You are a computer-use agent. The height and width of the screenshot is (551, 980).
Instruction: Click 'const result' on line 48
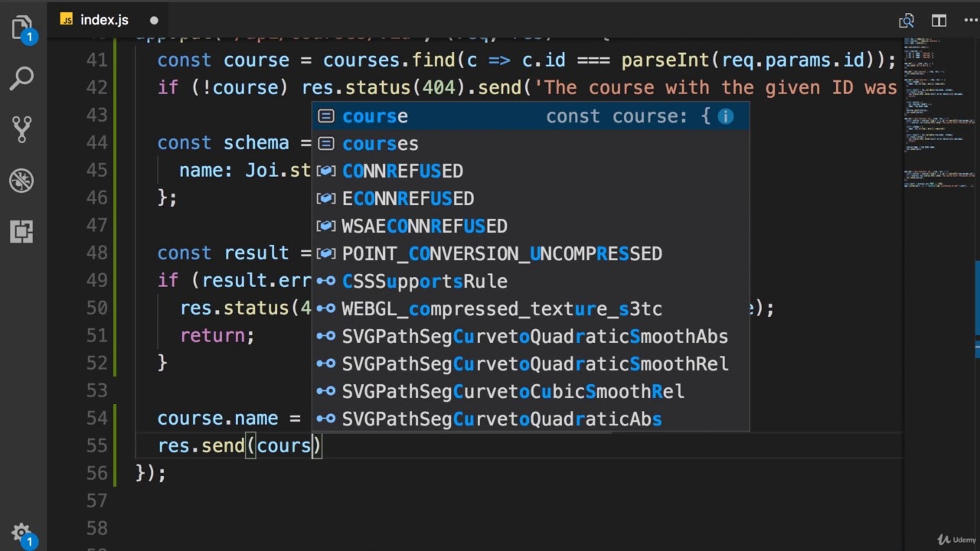[224, 253]
